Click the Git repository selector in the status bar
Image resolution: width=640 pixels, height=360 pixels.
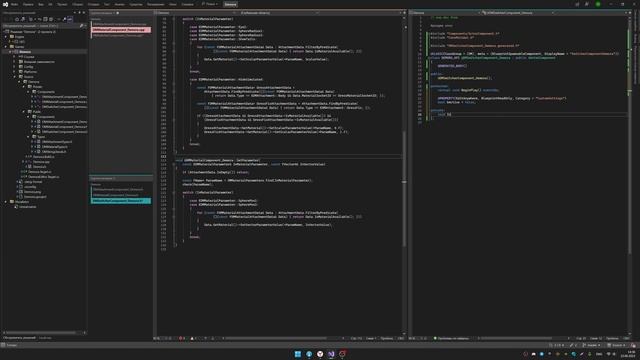tap(617, 345)
